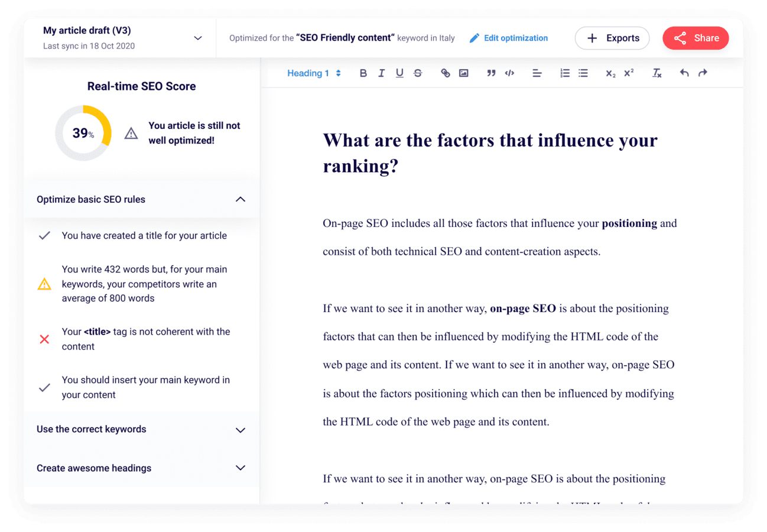767x532 pixels.
Task: Insert a blockquote
Action: point(491,73)
